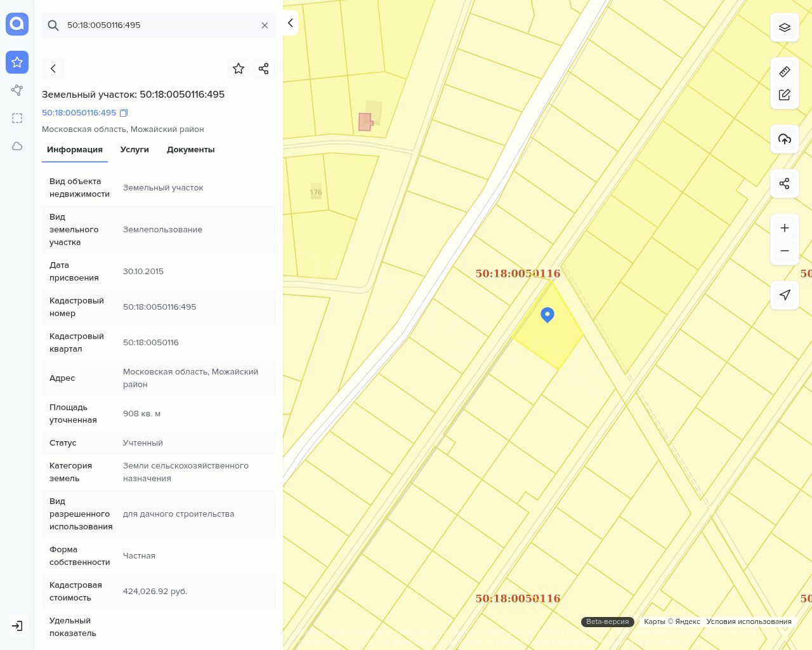Collapse the information side panel
The image size is (812, 650).
coord(291,23)
